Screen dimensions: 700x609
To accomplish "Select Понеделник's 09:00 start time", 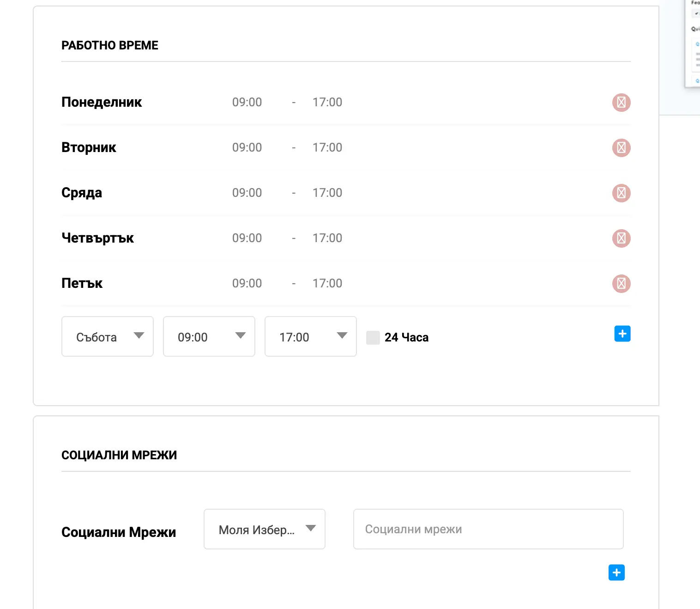I will point(247,102).
